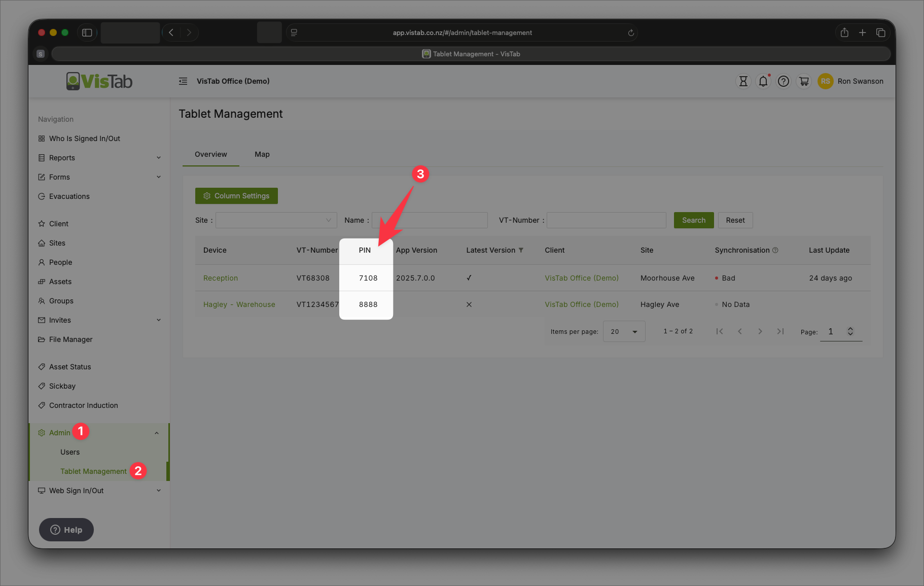Click the Latest Version filter icon
This screenshot has width=924, height=586.
coord(521,250)
